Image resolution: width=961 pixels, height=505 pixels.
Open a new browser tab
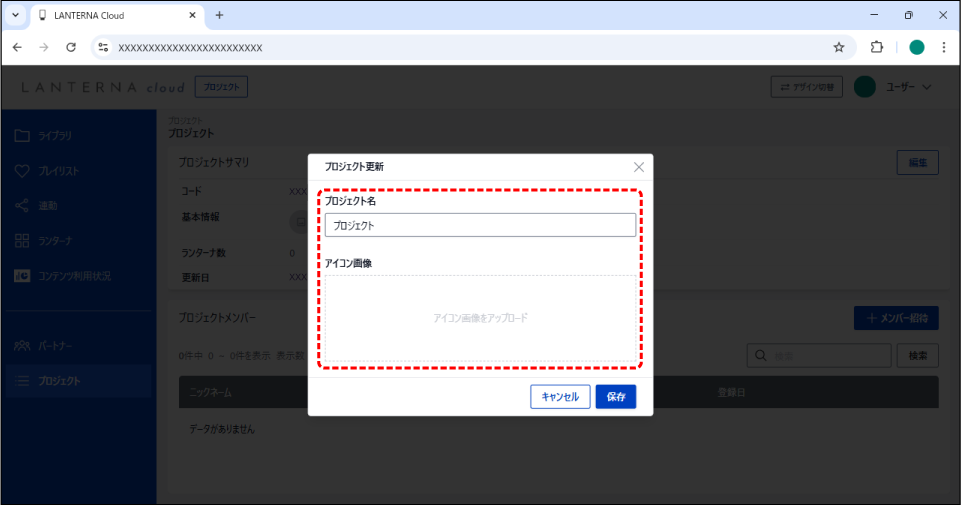tap(220, 15)
